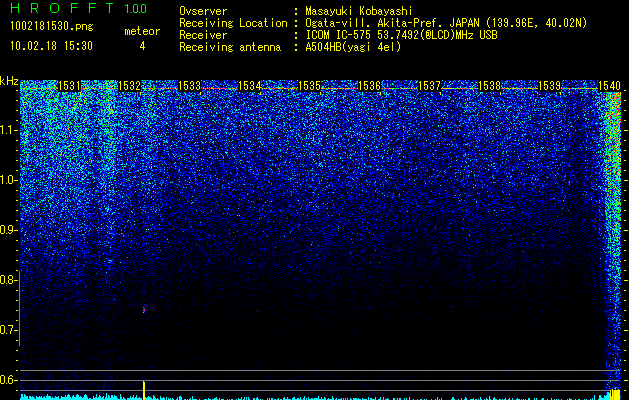Click the 'Ovserver' field label

coord(203,11)
